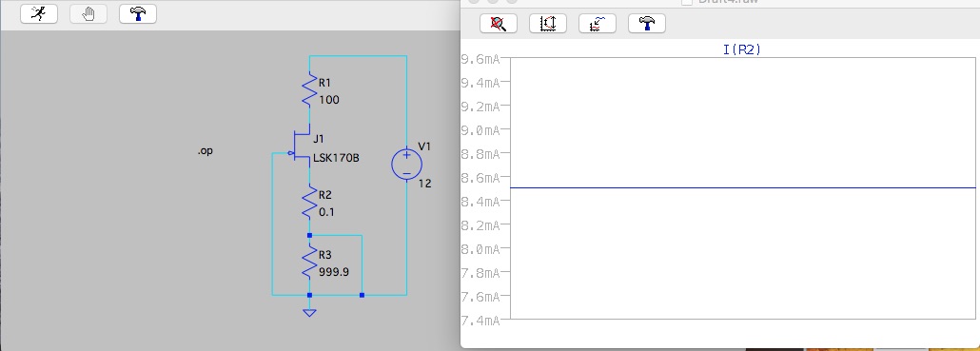The height and width of the screenshot is (351, 980).
Task: Select the I(R2) trace label
Action: [x=742, y=50]
